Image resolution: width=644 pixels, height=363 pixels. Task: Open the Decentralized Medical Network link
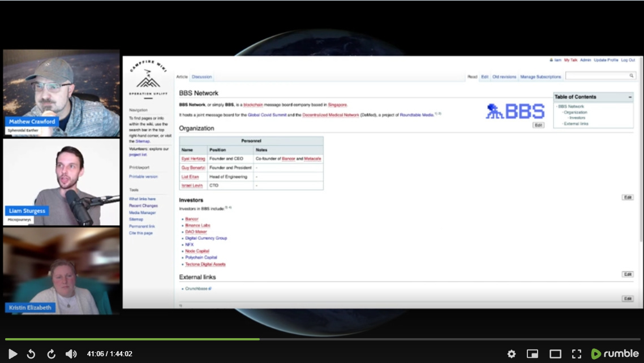pos(330,115)
